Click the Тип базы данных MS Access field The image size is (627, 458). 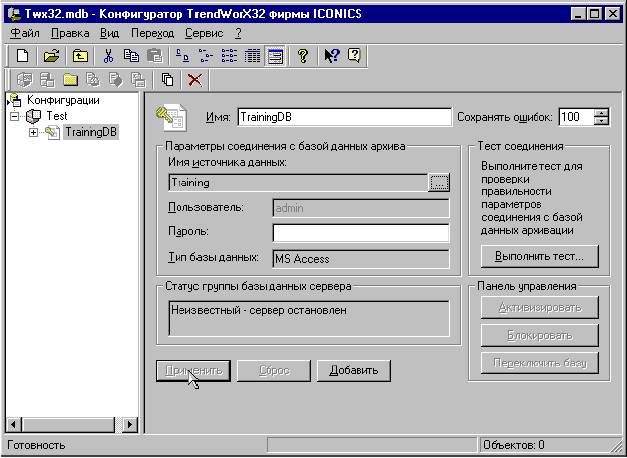pyautogui.click(x=361, y=259)
